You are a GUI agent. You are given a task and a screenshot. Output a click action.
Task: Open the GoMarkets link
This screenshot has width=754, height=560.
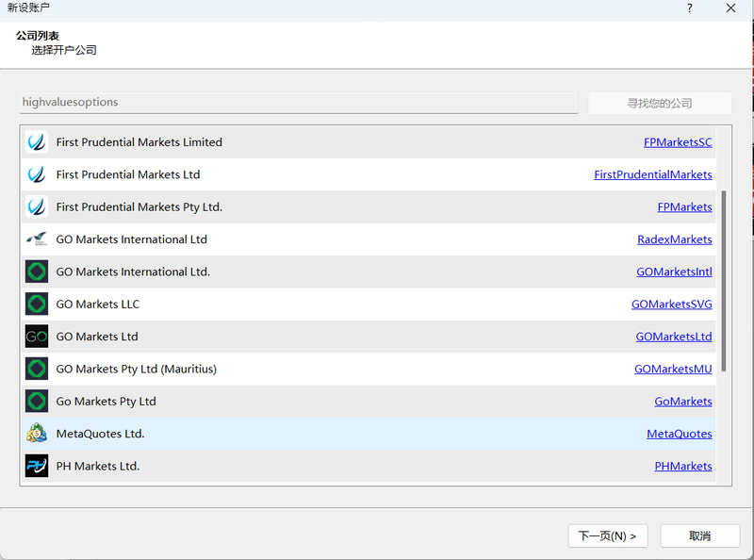[683, 402]
